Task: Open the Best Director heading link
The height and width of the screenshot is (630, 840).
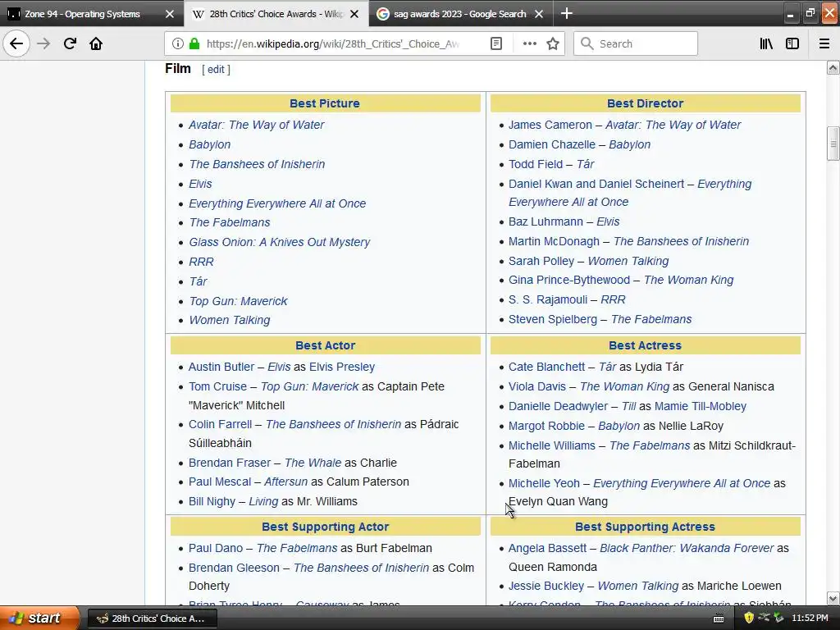Action: point(645,103)
